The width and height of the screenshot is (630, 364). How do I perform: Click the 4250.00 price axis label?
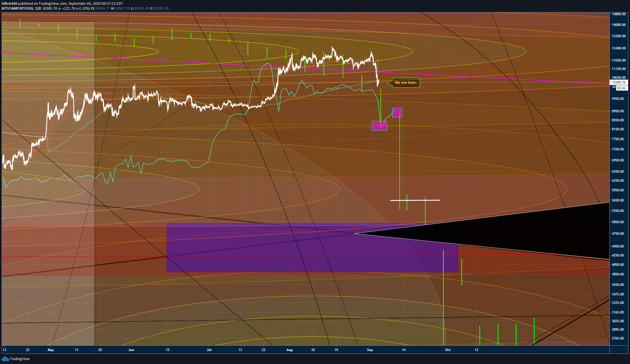tap(618, 255)
